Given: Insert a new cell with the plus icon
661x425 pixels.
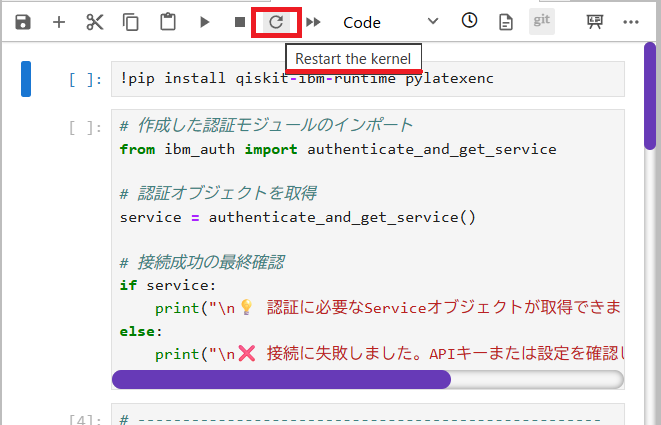Looking at the screenshot, I should pyautogui.click(x=59, y=21).
